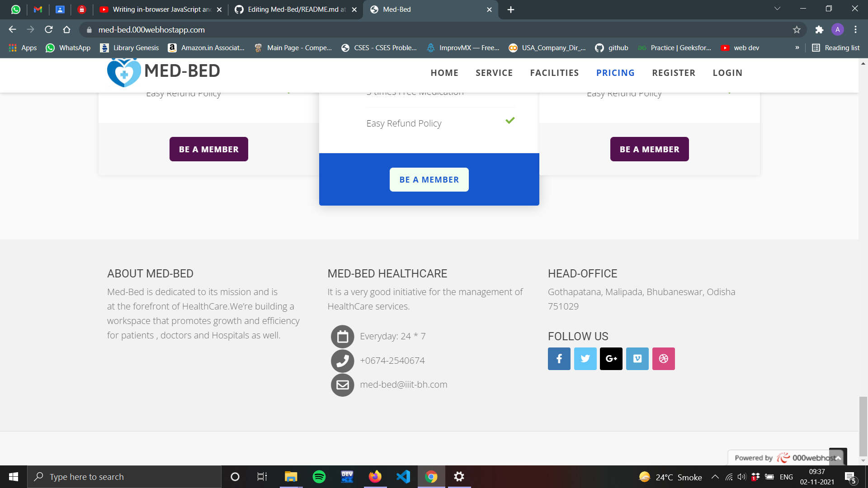868x488 pixels.
Task: Show hidden system tray icons
Action: coord(715,476)
